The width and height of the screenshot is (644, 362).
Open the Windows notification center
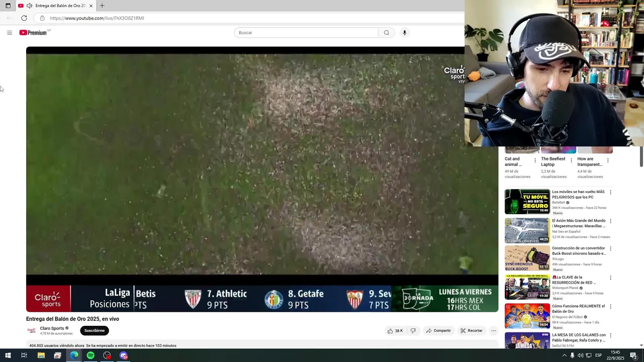point(633,355)
